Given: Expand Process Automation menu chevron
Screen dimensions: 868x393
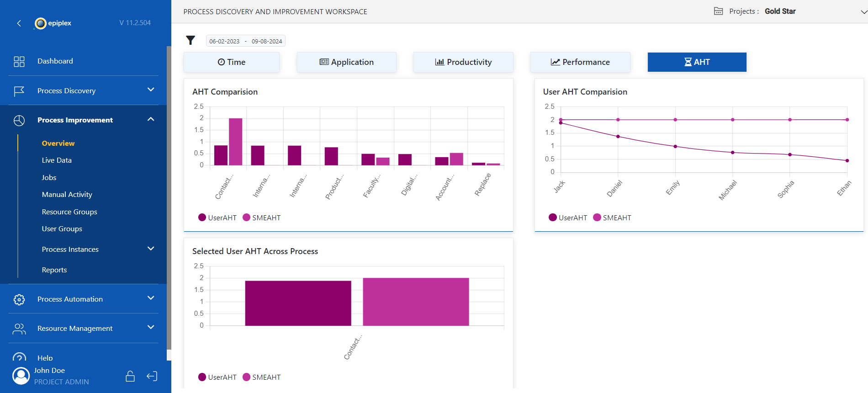Looking at the screenshot, I should coord(151,298).
